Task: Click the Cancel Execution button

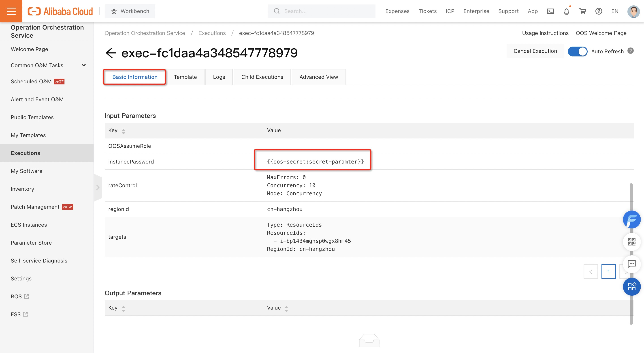Action: (x=535, y=51)
